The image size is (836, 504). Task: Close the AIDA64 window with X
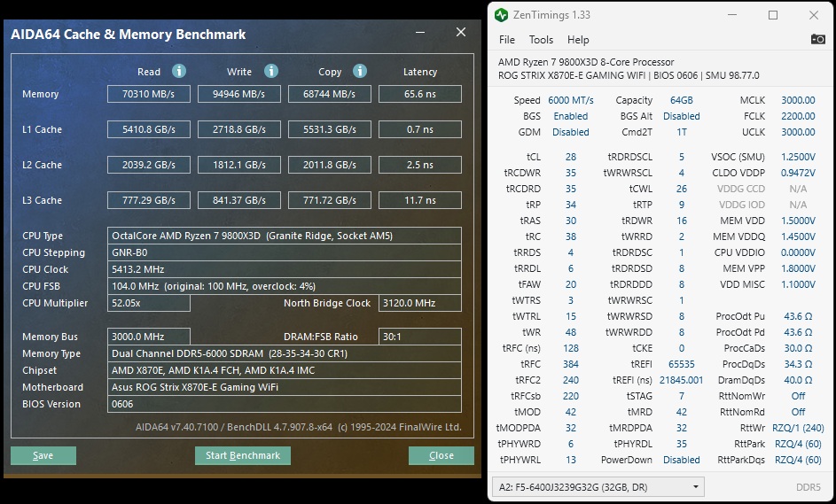(461, 33)
